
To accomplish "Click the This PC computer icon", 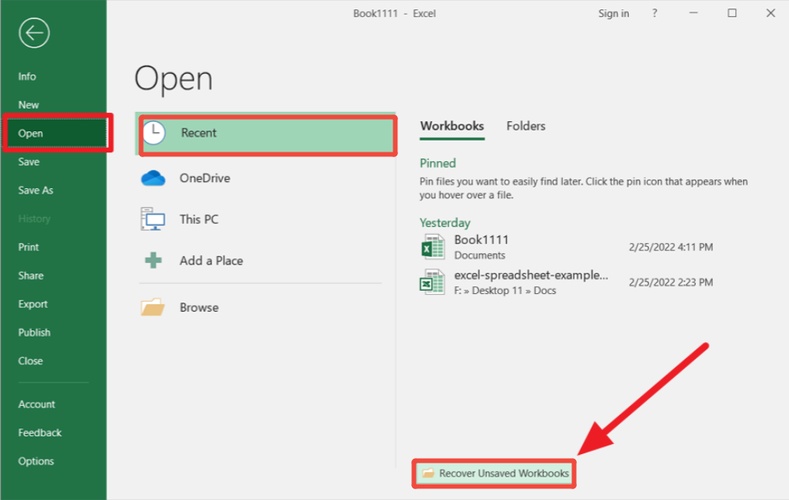I will coord(152,219).
